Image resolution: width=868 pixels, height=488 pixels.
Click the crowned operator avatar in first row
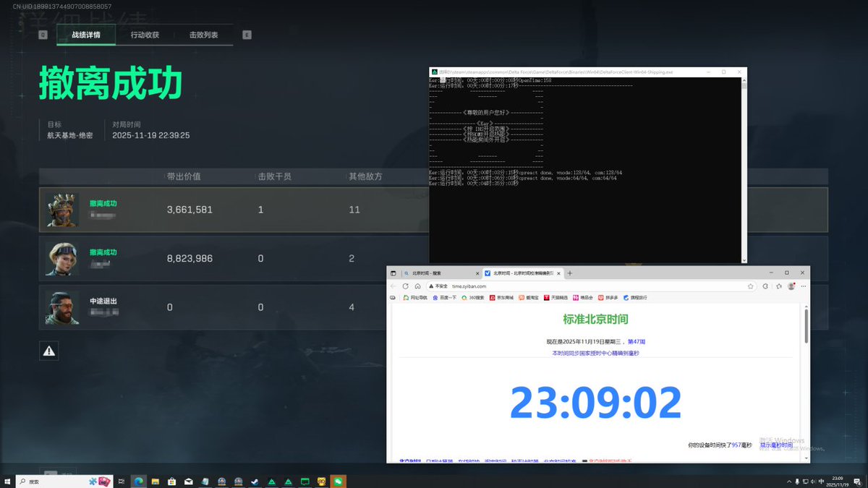click(63, 210)
